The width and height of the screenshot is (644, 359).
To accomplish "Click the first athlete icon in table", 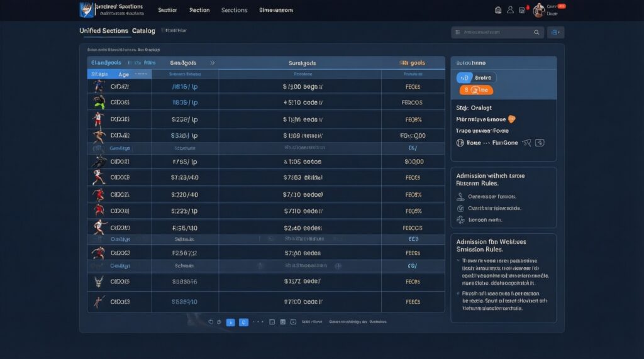I will pos(98,87).
